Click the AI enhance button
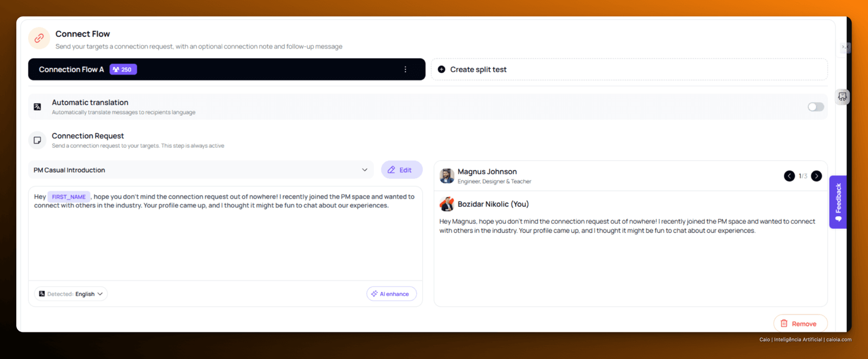Image resolution: width=868 pixels, height=359 pixels. point(391,294)
